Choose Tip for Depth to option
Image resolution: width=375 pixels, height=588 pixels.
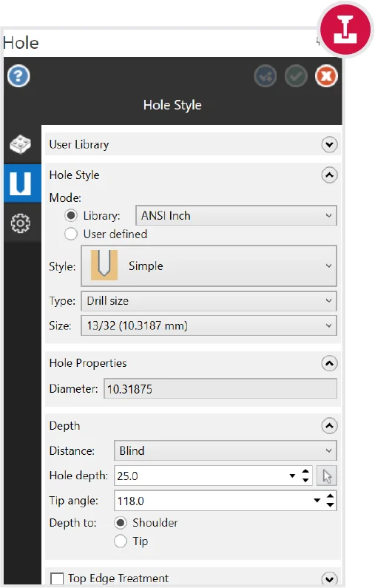click(x=121, y=541)
